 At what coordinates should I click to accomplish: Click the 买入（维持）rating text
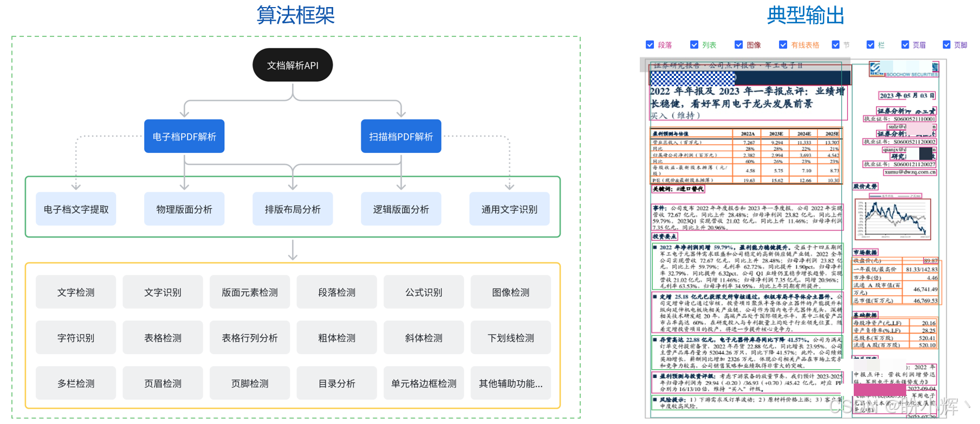pos(675,115)
